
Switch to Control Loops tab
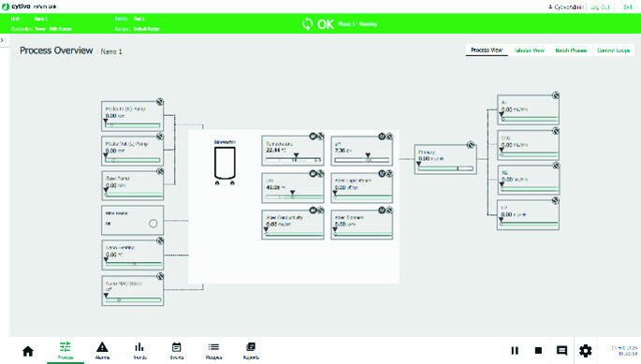[613, 51]
